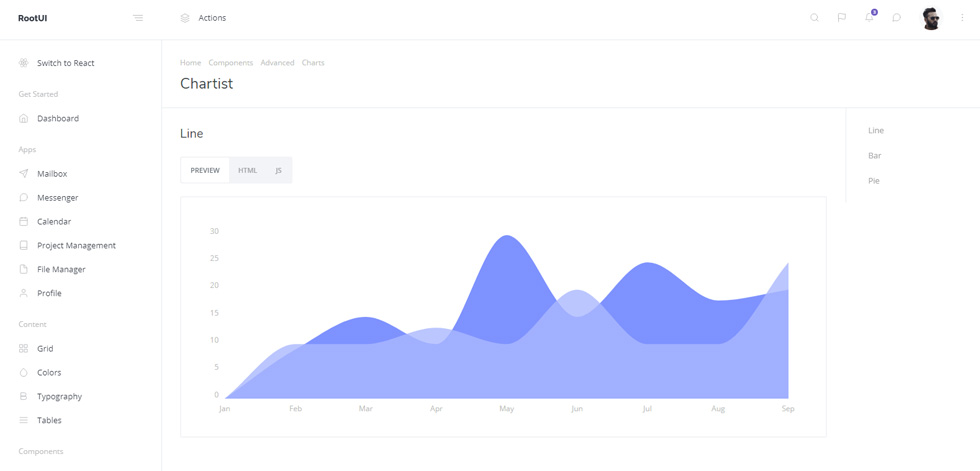The width and height of the screenshot is (980, 471).
Task: Click the 'Chartist' page title
Action: point(206,84)
